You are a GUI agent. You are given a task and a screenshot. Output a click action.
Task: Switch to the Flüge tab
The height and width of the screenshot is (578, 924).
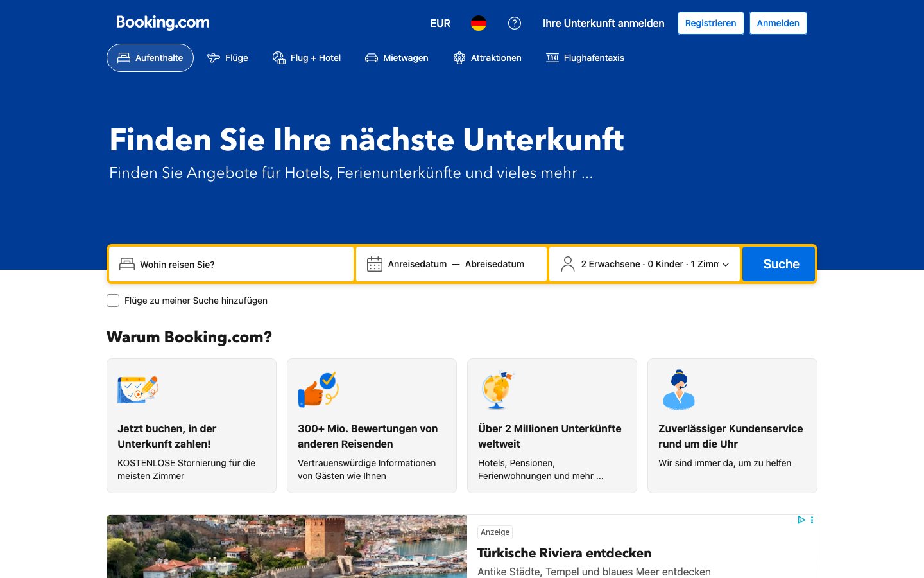228,58
